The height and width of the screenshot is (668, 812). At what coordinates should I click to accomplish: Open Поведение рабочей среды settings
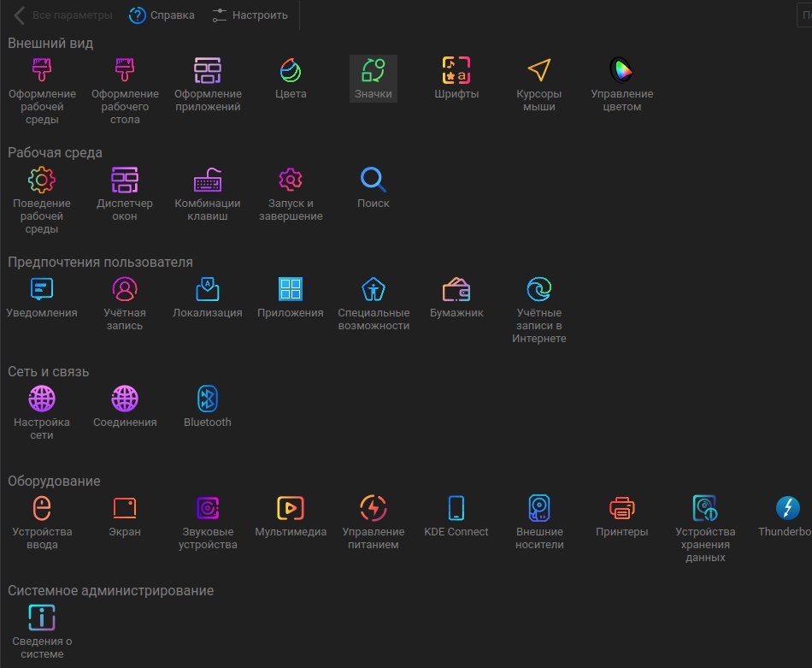click(42, 200)
